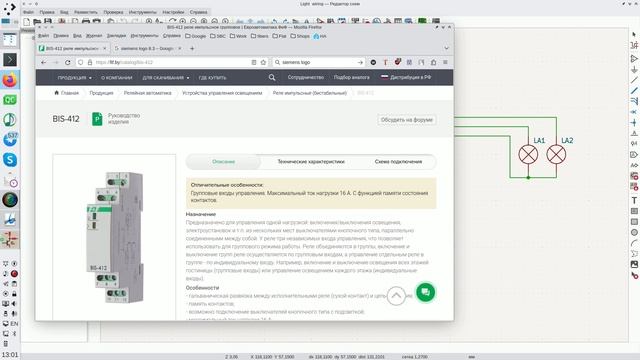Image resolution: width=640 pixels, height=360 pixels.
Task: Go to Главная in the breadcrumb
Action: click(66, 93)
